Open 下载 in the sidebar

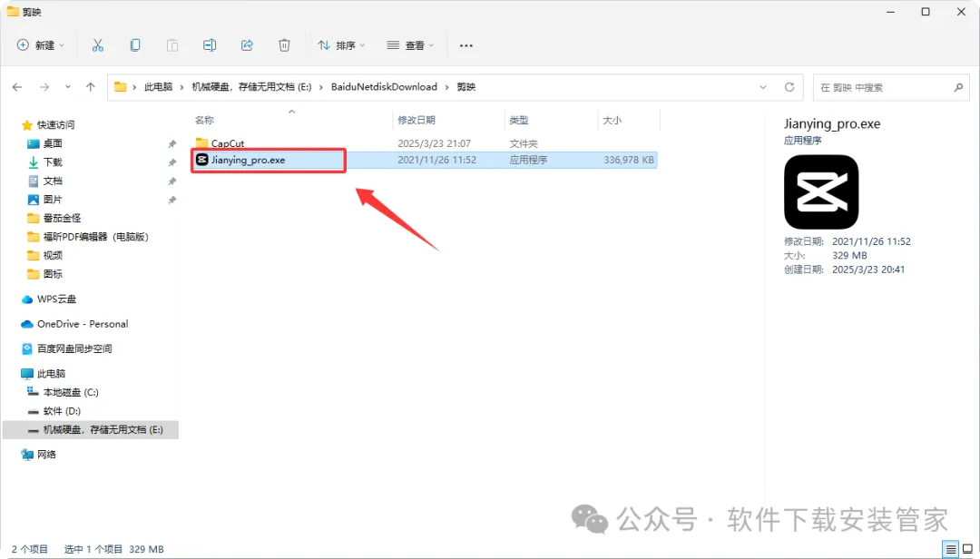[53, 162]
